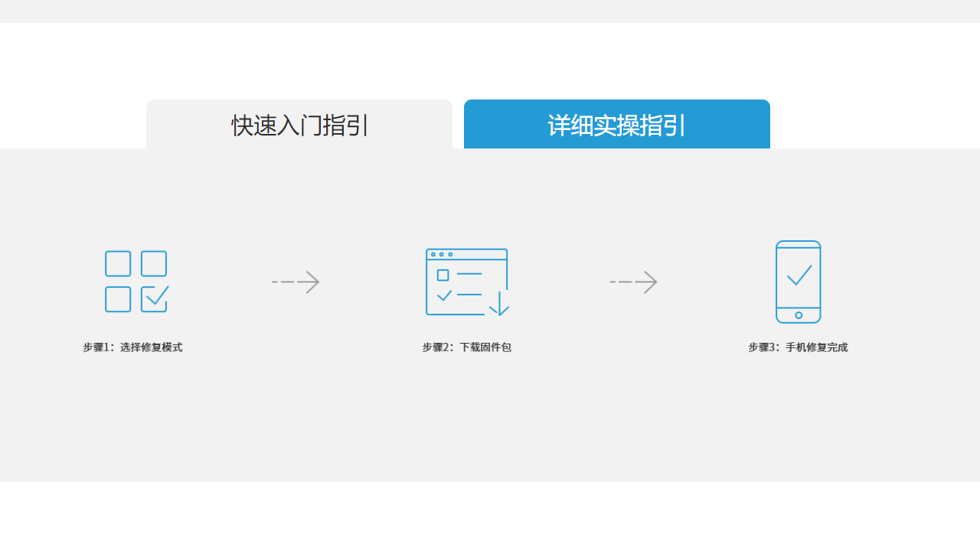Select the 详细实操指引 tab
Image resolution: width=980 pixels, height=551 pixels.
pyautogui.click(x=617, y=124)
